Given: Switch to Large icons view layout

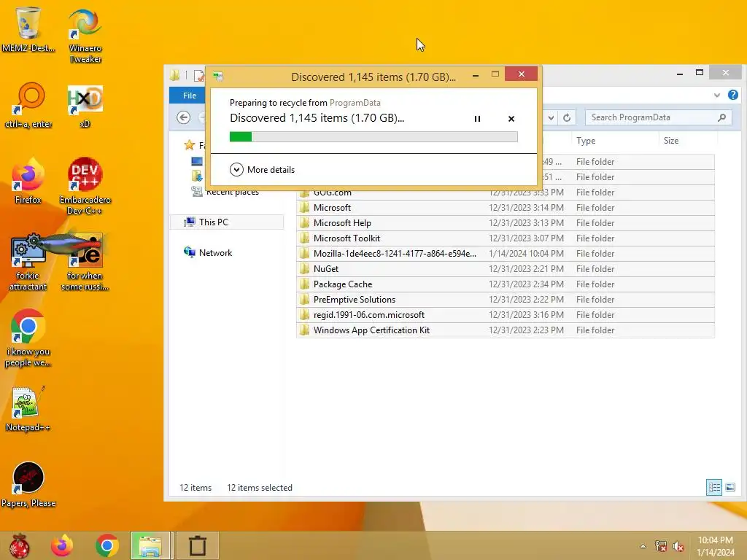Looking at the screenshot, I should click(x=730, y=487).
